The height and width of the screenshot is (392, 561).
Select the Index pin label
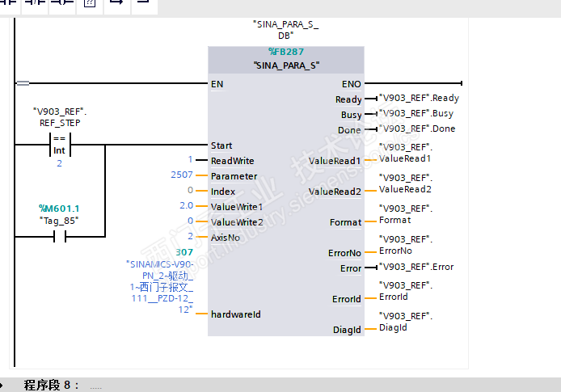coord(223,192)
